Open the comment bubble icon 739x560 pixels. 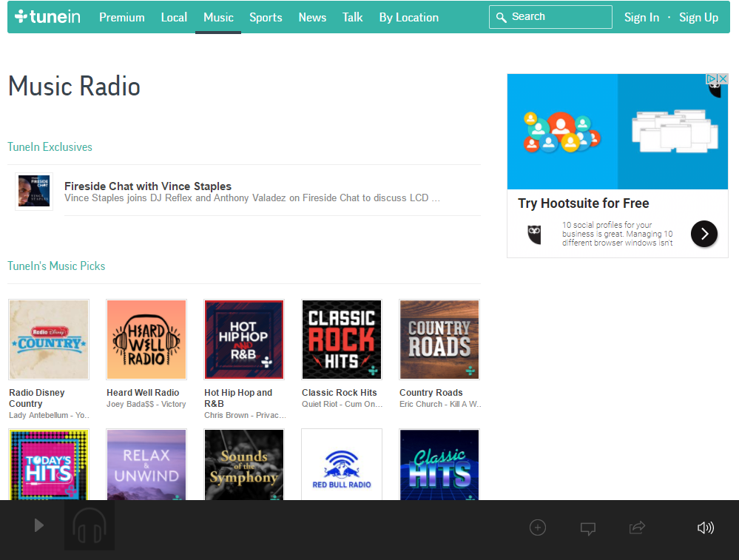point(587,528)
